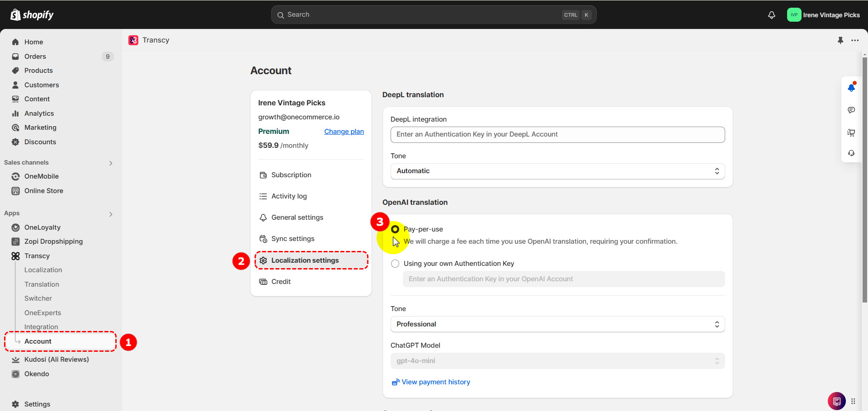Open the three-dot menu beside pin
The image size is (868, 411).
pos(855,40)
